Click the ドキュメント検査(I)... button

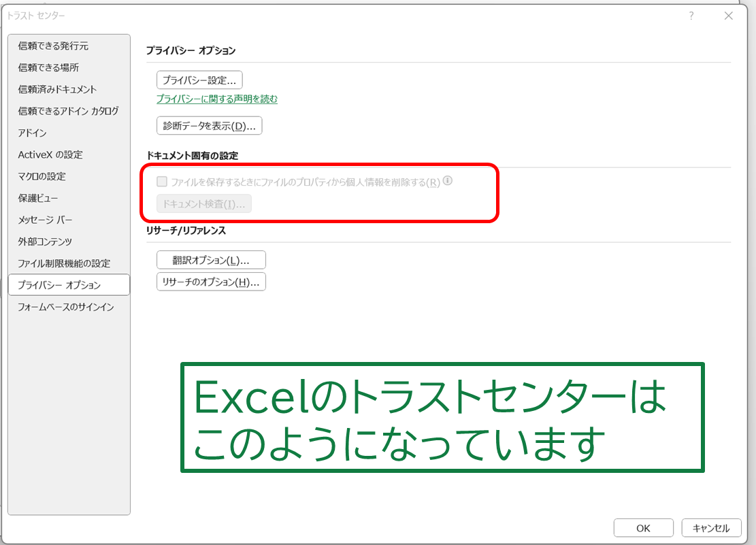click(x=204, y=203)
